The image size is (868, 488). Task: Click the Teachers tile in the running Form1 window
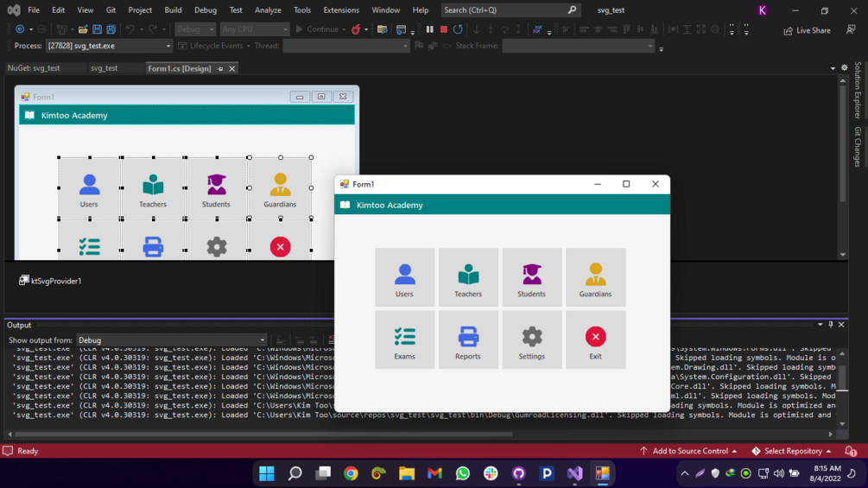[x=468, y=277]
